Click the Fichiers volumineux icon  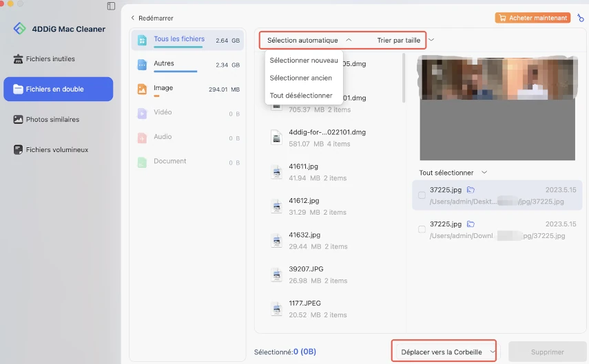[x=18, y=150]
